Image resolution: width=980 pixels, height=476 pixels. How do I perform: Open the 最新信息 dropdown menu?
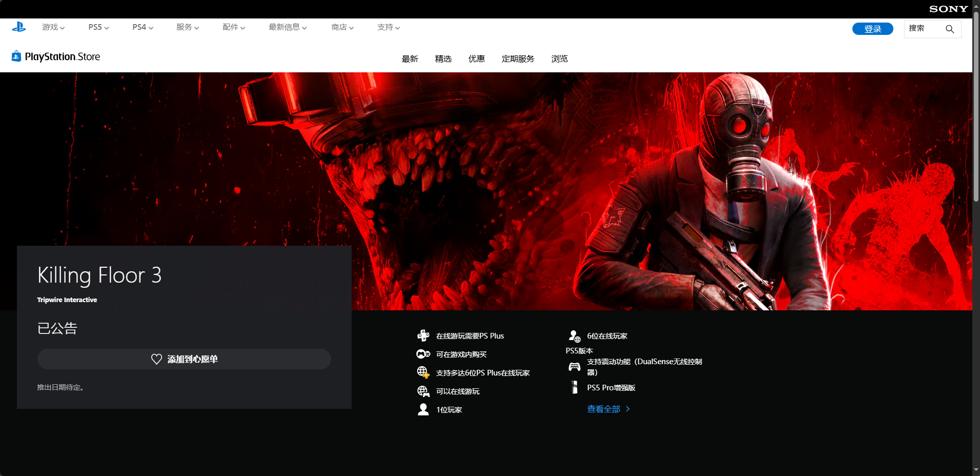(x=288, y=27)
